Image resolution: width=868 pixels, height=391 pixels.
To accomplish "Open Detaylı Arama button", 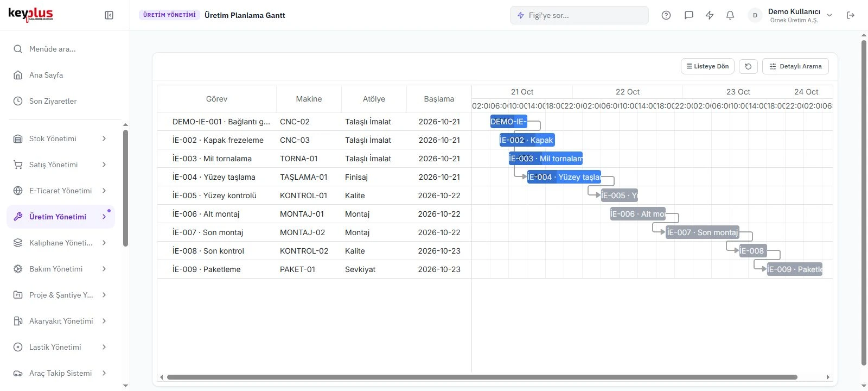I will (795, 66).
